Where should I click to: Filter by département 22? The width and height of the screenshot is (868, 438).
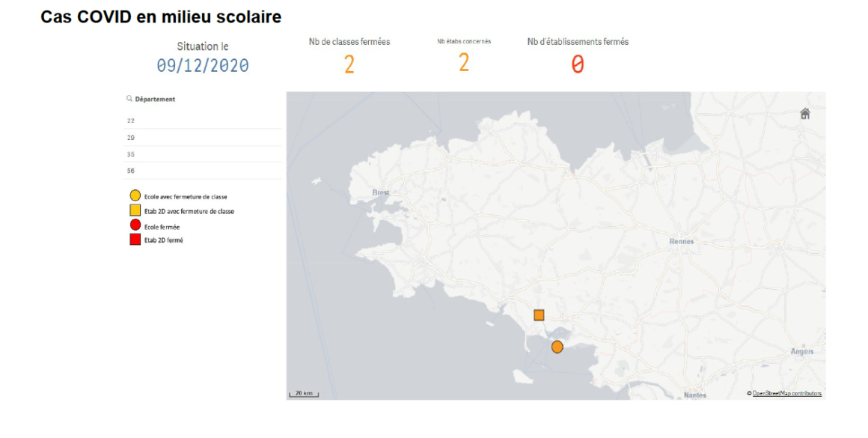pos(203,121)
